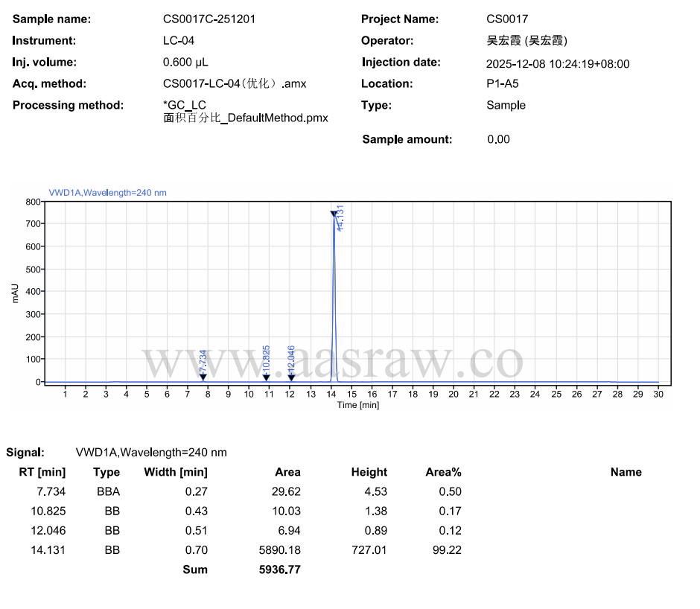This screenshot has width=700, height=609.
Task: Click the RT [min] column header
Action: tap(42, 472)
